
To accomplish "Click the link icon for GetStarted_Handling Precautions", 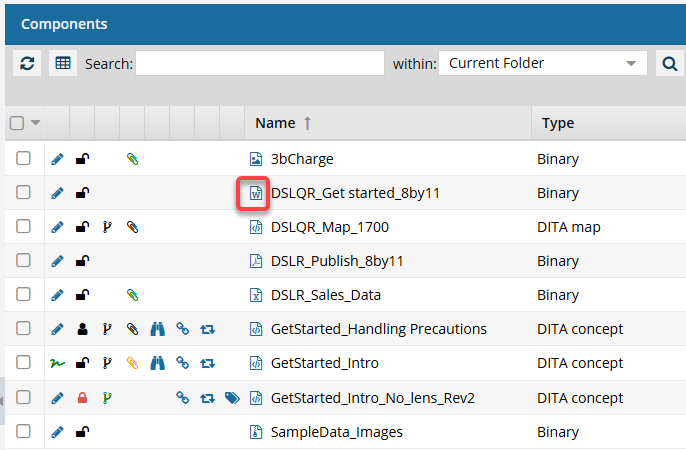I will coord(182,329).
